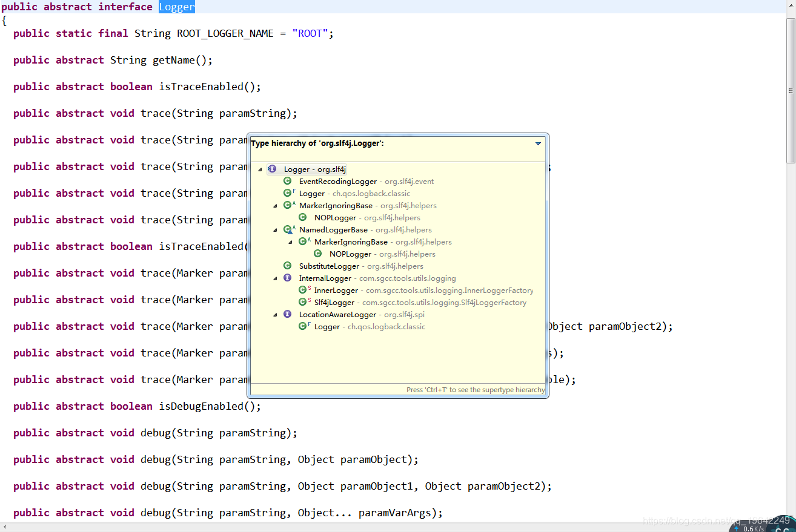Click the 'Type hierarchy of org.slf4j.Logger' title
Screen dimensions: 796x532
(x=317, y=143)
